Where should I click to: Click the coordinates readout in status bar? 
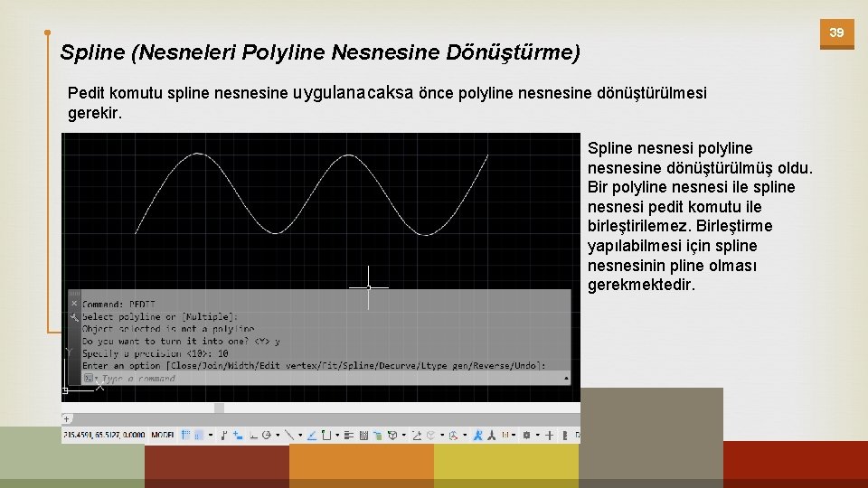tap(104, 435)
